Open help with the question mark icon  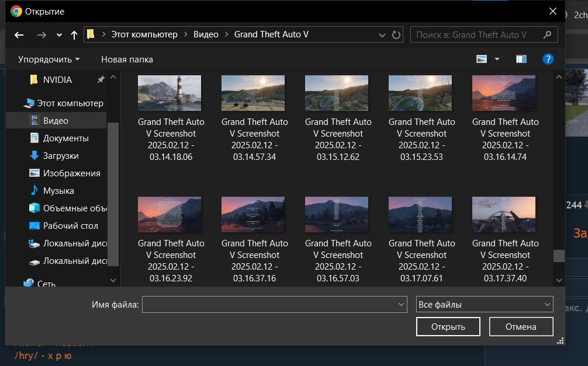click(x=548, y=59)
